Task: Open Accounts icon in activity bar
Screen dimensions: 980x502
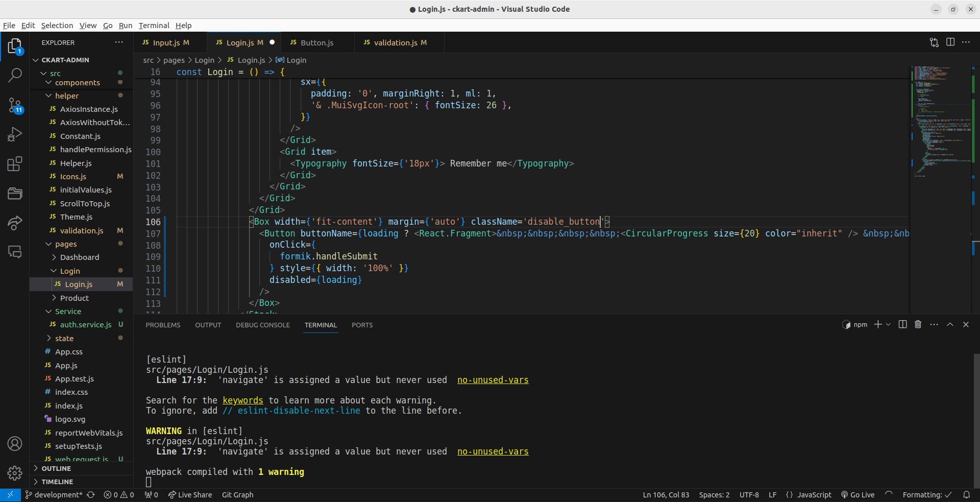Action: tap(15, 444)
